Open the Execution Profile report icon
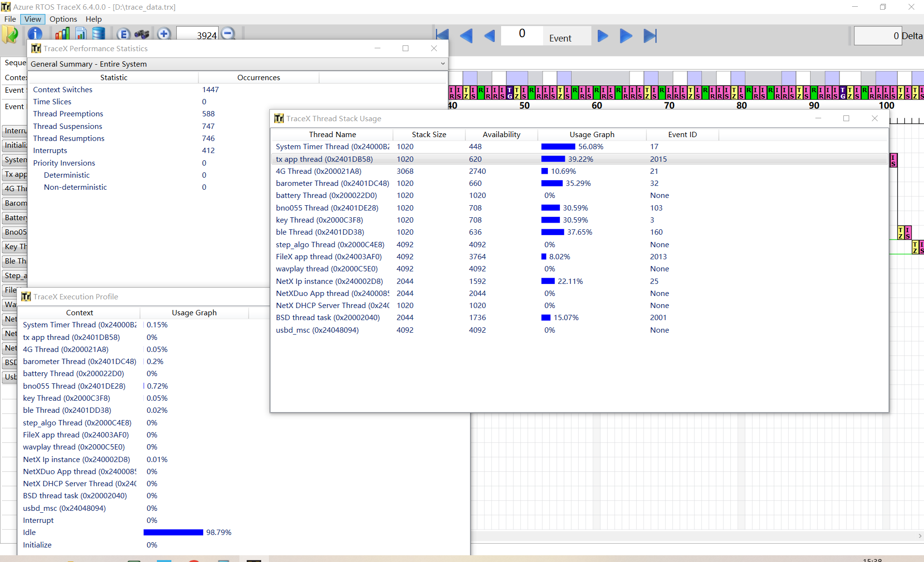Screen dimensions: 924x562 click(x=80, y=34)
